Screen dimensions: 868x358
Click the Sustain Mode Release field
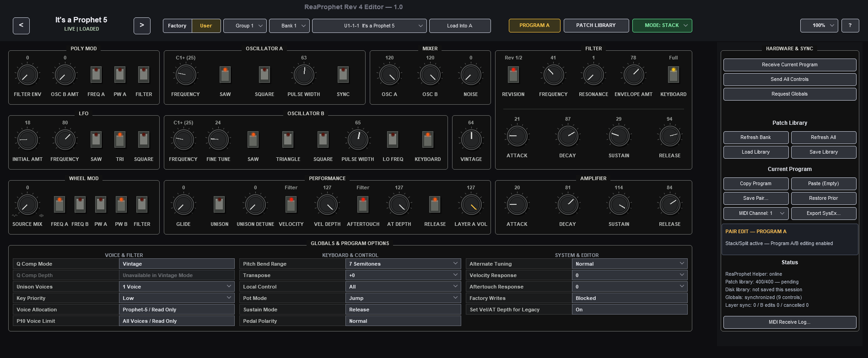[x=403, y=310]
